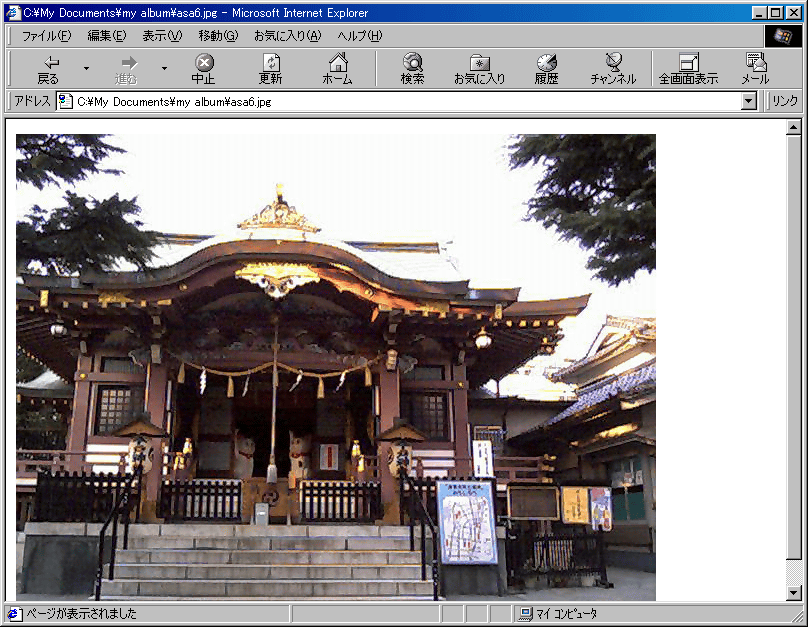
Task: Click the vertical scrollbar down arrow
Action: (x=794, y=593)
